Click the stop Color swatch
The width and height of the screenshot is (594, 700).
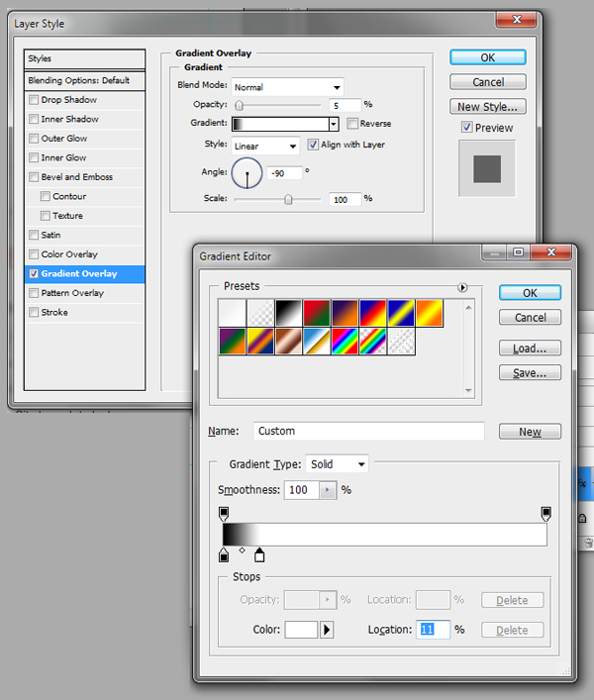pyautogui.click(x=301, y=630)
